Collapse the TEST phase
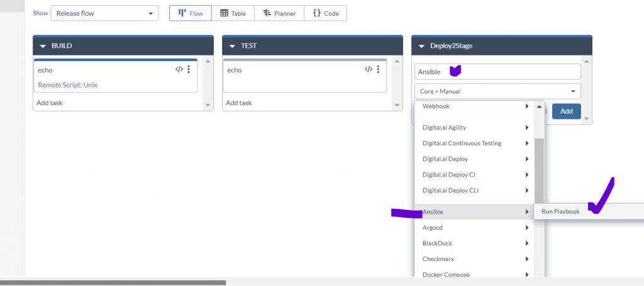The height and width of the screenshot is (286, 644). coord(233,46)
